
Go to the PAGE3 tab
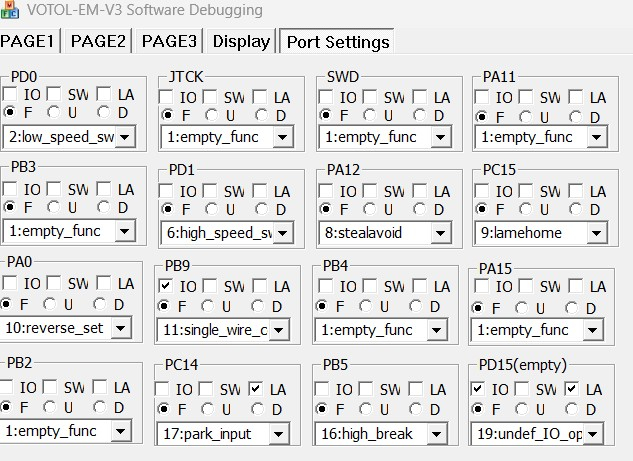170,41
